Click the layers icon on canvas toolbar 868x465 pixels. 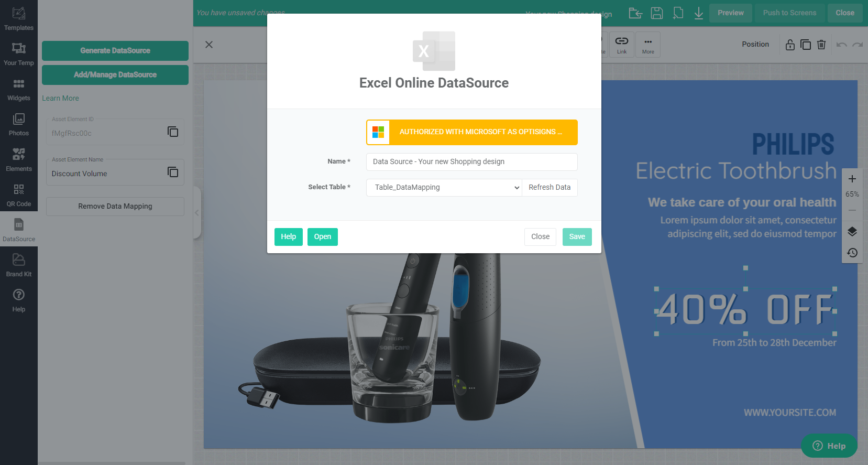point(852,232)
